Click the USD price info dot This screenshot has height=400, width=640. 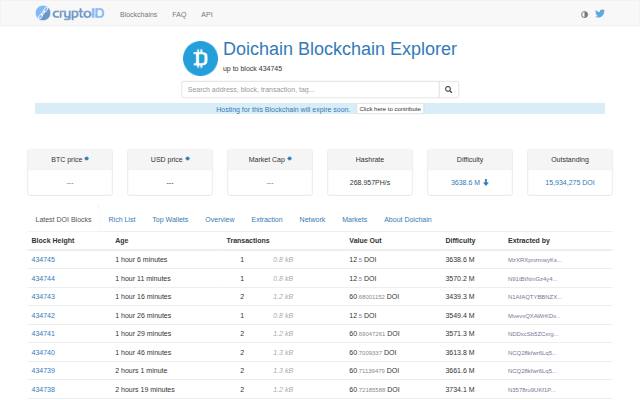pos(187,158)
